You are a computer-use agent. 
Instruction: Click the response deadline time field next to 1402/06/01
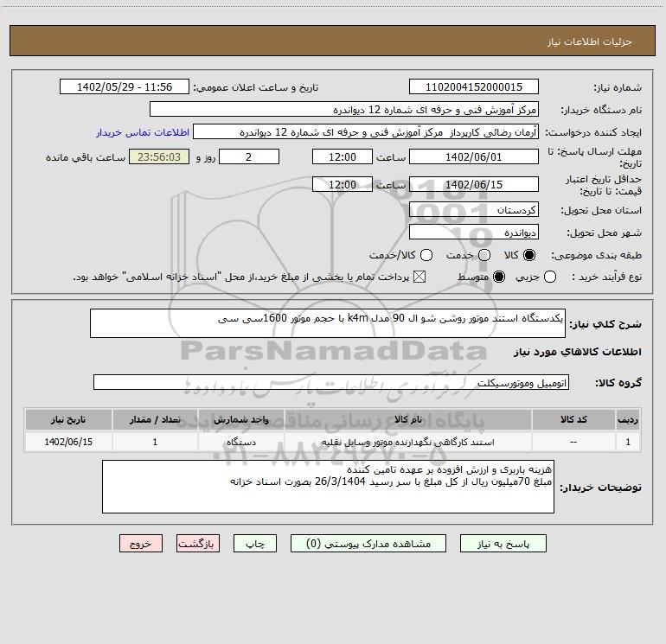343,157
